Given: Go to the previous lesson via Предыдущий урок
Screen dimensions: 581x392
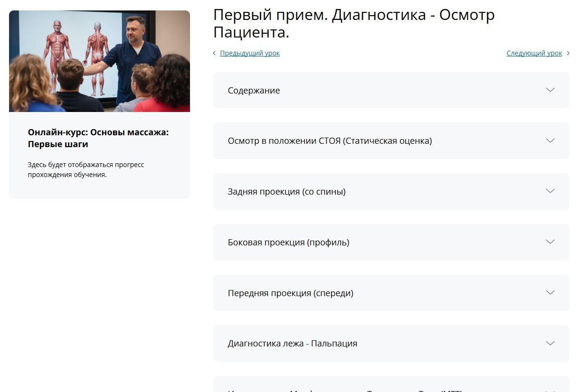Looking at the screenshot, I should [249, 53].
